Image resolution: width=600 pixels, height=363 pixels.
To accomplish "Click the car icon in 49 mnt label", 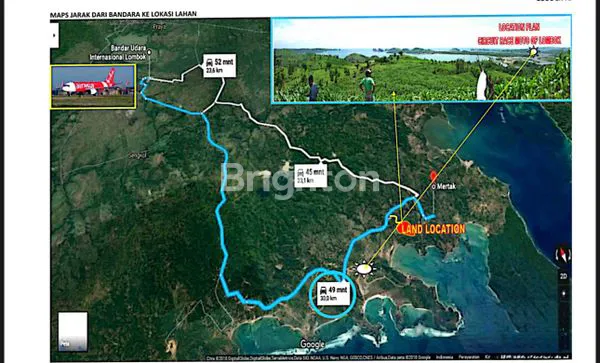I will tap(323, 290).
